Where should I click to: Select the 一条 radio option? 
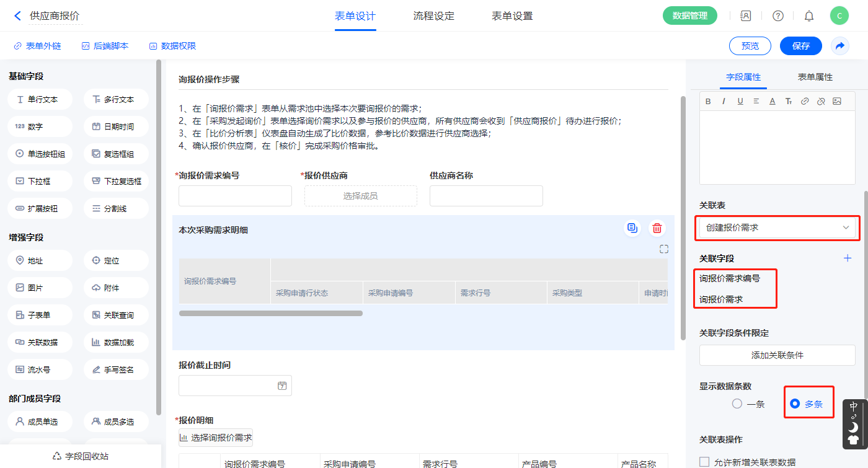click(x=737, y=404)
